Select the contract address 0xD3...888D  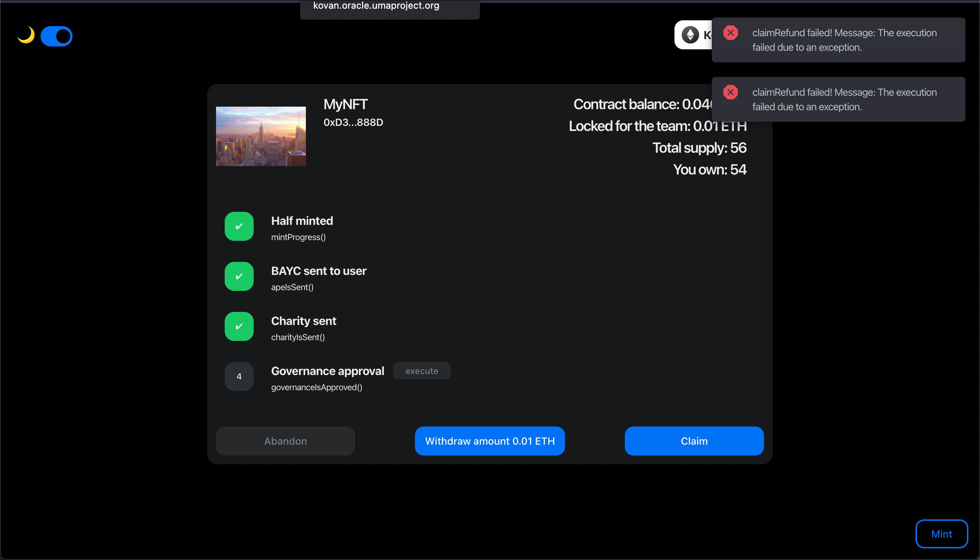coord(353,122)
